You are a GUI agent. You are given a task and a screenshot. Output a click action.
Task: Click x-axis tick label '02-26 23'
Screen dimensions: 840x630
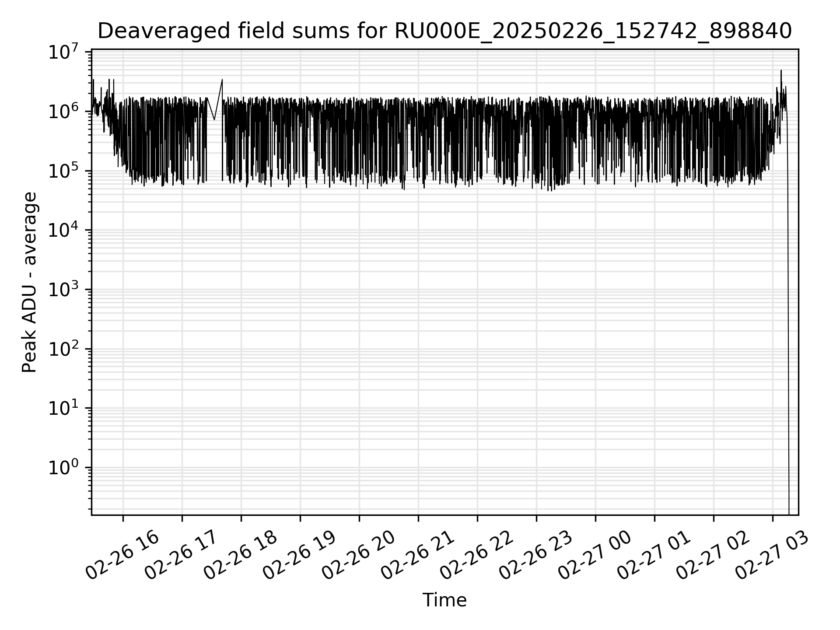click(x=536, y=556)
